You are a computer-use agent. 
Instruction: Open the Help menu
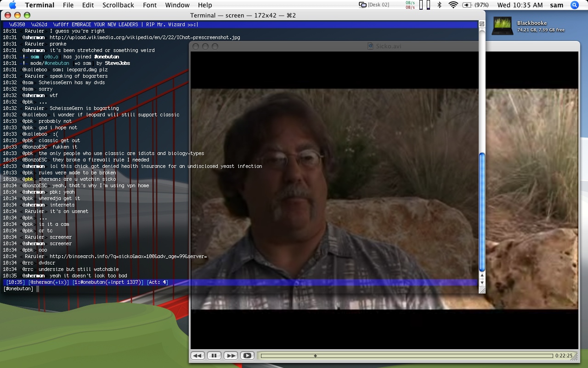click(x=205, y=5)
